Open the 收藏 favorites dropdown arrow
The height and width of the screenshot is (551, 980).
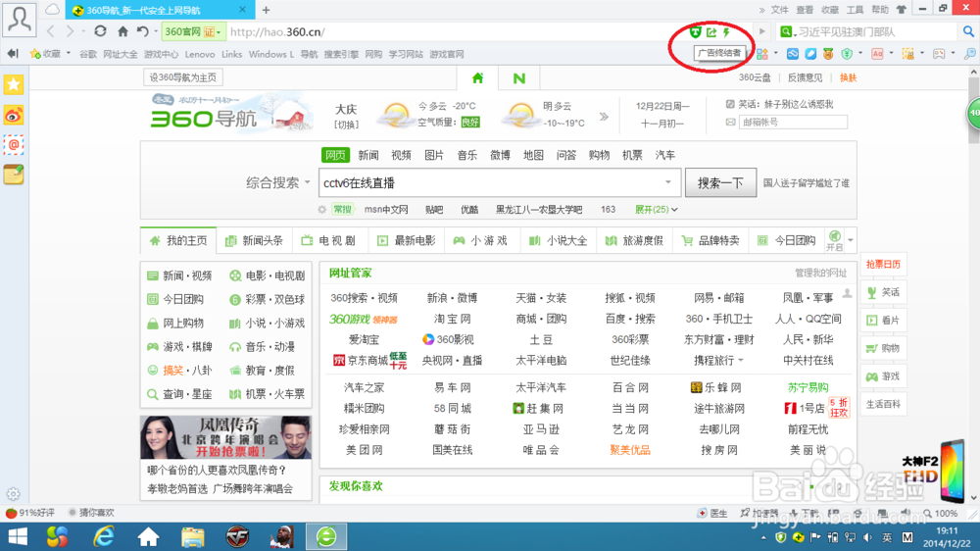69,54
